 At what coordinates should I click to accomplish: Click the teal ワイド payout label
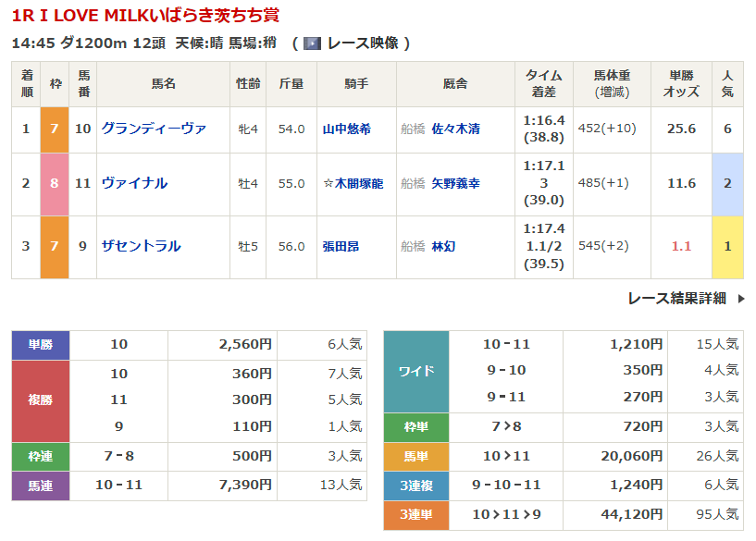(x=415, y=371)
